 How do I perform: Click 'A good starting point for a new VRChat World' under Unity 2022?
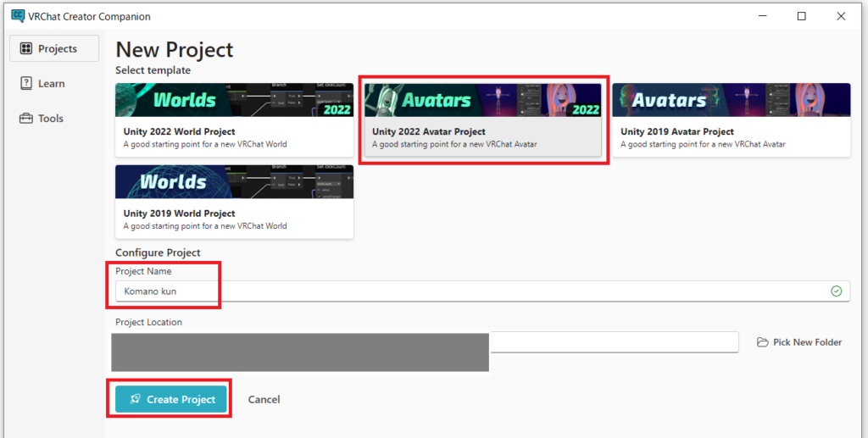(205, 144)
